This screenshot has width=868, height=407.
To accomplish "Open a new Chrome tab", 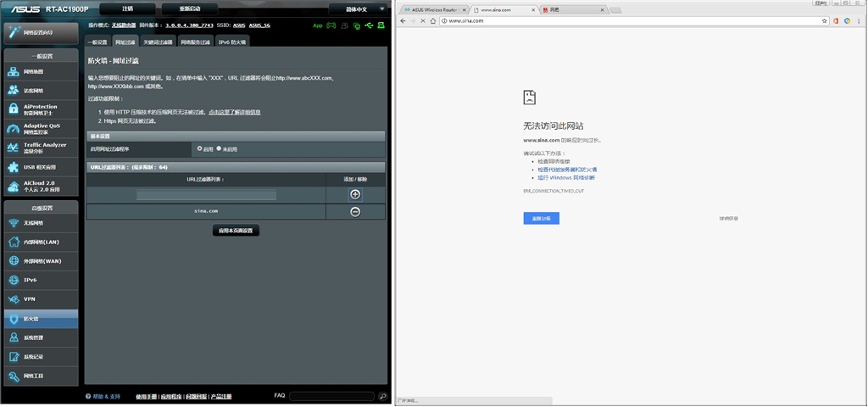I will click(x=615, y=10).
